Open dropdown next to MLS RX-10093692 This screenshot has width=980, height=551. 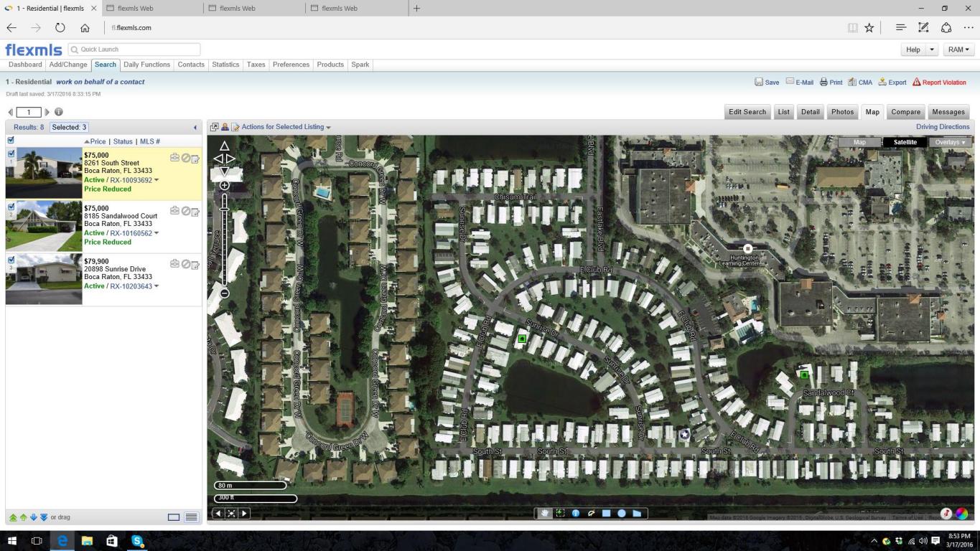(x=157, y=180)
